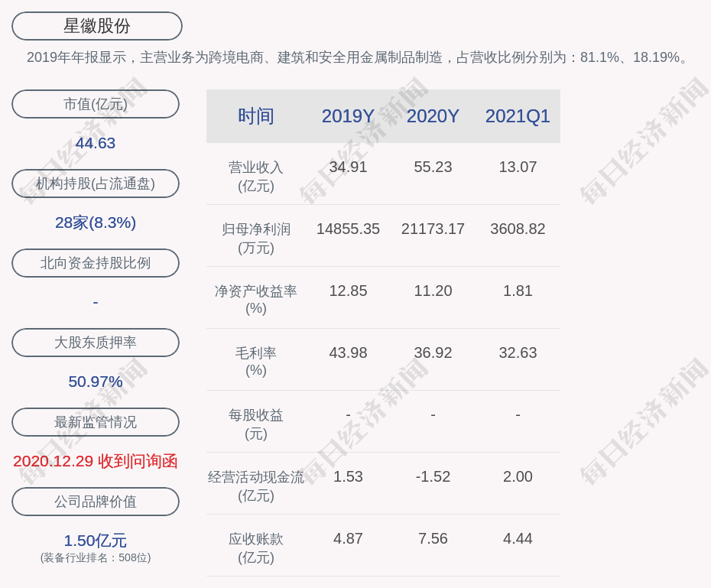Select the 最新监管情况 label pill
This screenshot has width=711, height=588.
pos(96,422)
